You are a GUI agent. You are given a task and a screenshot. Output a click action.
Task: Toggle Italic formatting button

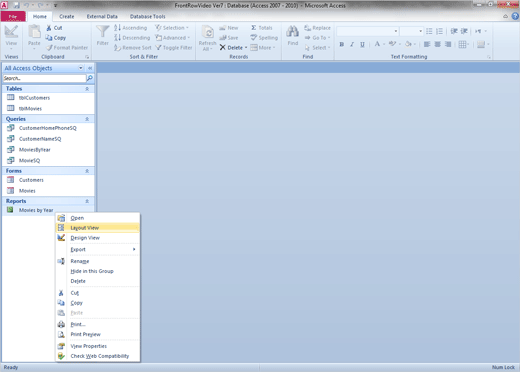click(x=352, y=44)
